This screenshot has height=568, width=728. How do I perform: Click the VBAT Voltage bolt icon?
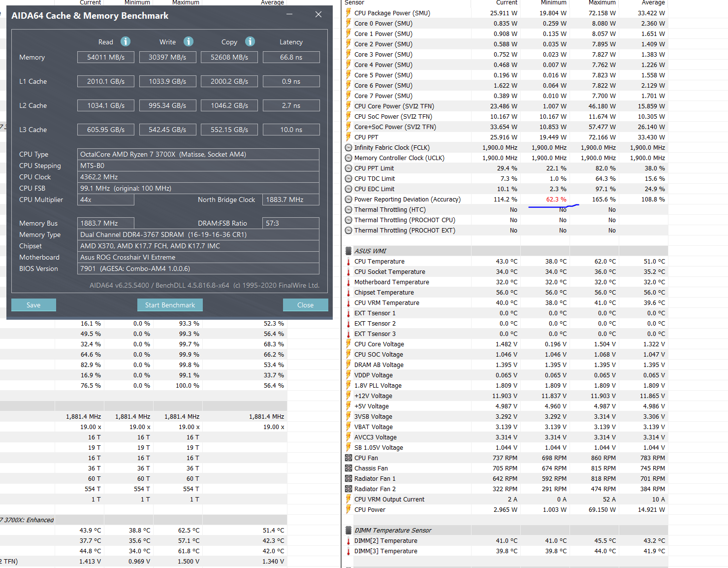pos(348,427)
